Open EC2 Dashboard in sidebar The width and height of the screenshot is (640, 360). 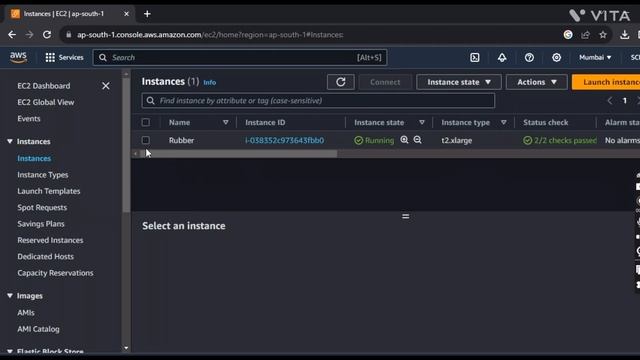(44, 86)
